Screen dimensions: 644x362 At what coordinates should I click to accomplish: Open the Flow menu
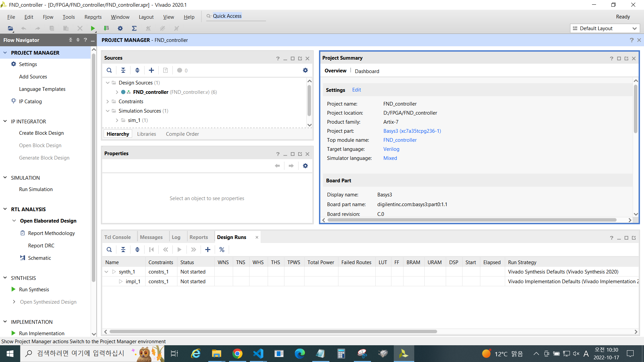[x=48, y=17]
